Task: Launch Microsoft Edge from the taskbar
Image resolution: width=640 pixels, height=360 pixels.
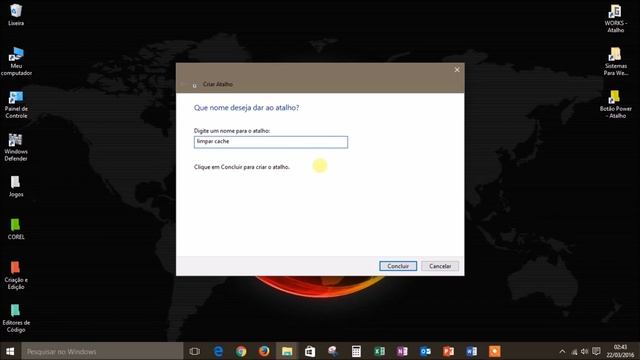Action: click(218, 351)
